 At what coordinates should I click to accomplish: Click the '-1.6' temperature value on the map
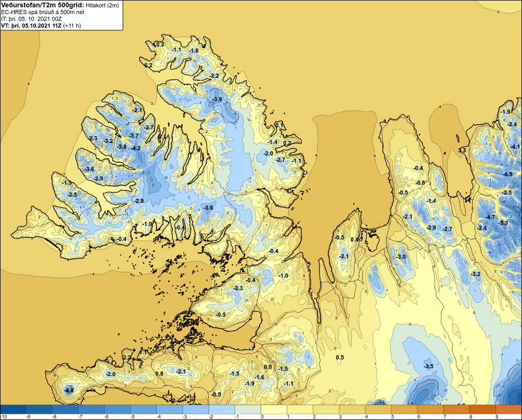tap(259, 377)
